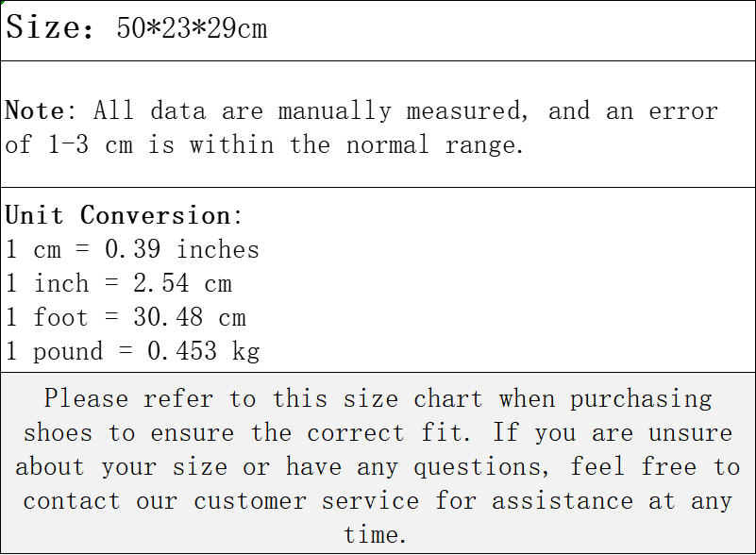Click the 0.39 conversion value
Image resolution: width=756 pixels, height=555 pixels.
pyautogui.click(x=132, y=249)
